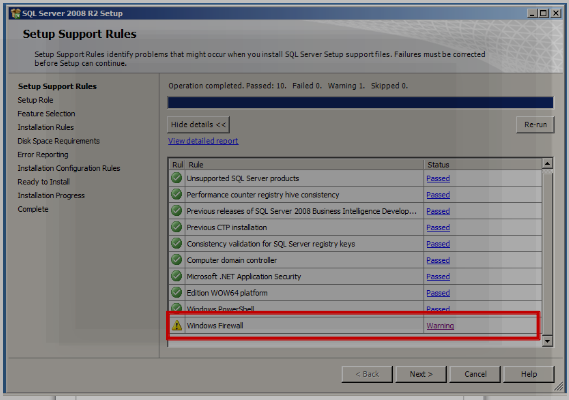The height and width of the screenshot is (400, 569).
Task: Click green check icon for Edition WOW64 platform
Action: click(x=177, y=292)
